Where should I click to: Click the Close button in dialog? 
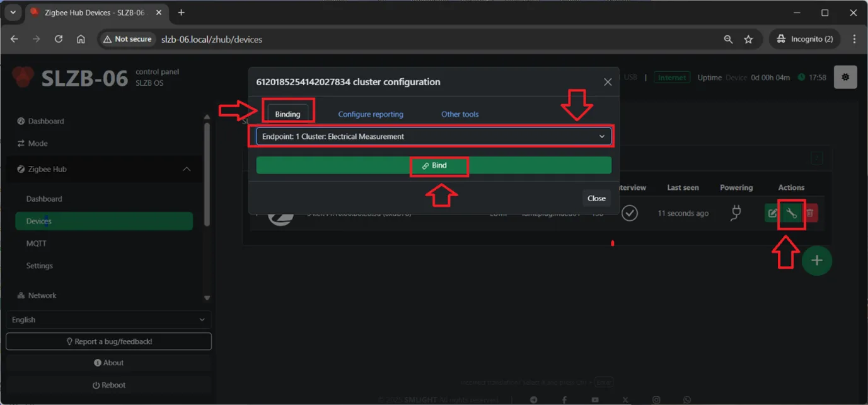pyautogui.click(x=596, y=198)
